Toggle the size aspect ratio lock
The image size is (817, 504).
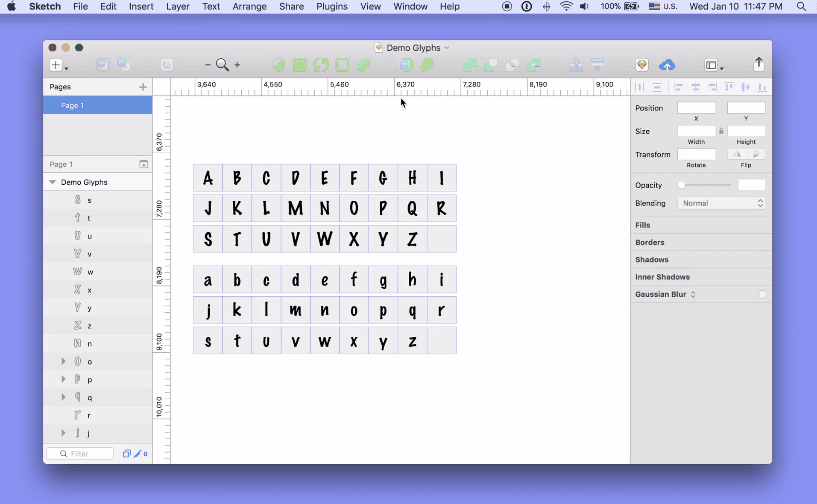721,131
